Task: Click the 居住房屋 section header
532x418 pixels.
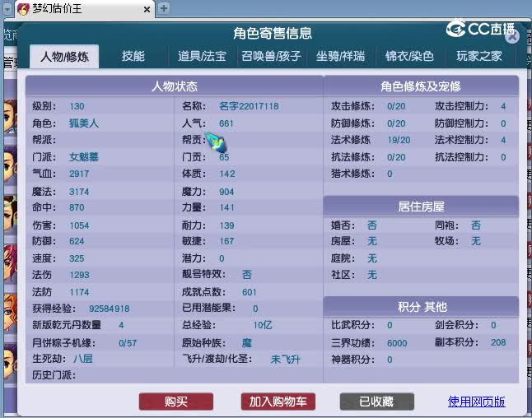Action: tap(421, 206)
